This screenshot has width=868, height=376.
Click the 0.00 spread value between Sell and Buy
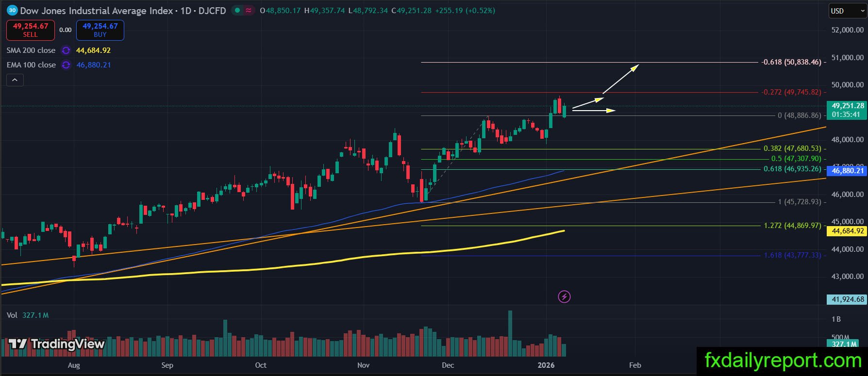coord(66,30)
